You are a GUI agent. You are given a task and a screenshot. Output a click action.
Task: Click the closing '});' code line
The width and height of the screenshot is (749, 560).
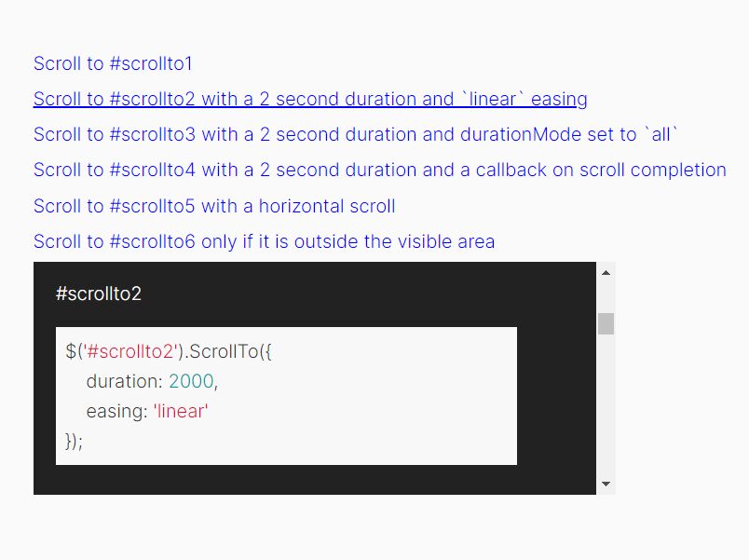[x=74, y=441]
